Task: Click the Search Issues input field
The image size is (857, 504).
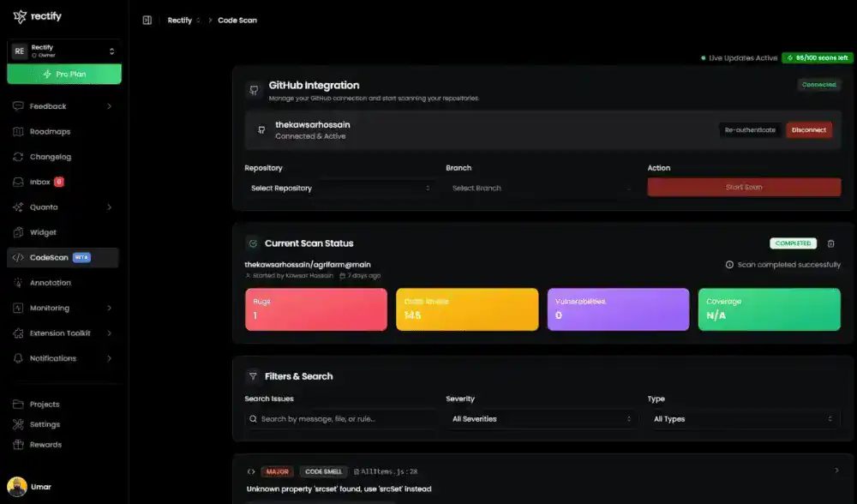Action: point(339,419)
